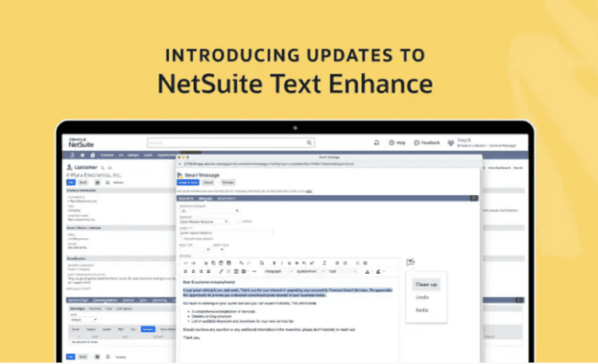Open the font size dropdown
598x364 pixels.
point(343,271)
